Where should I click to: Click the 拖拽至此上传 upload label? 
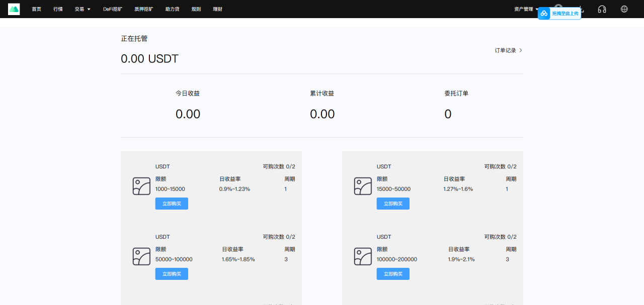pyautogui.click(x=565, y=14)
